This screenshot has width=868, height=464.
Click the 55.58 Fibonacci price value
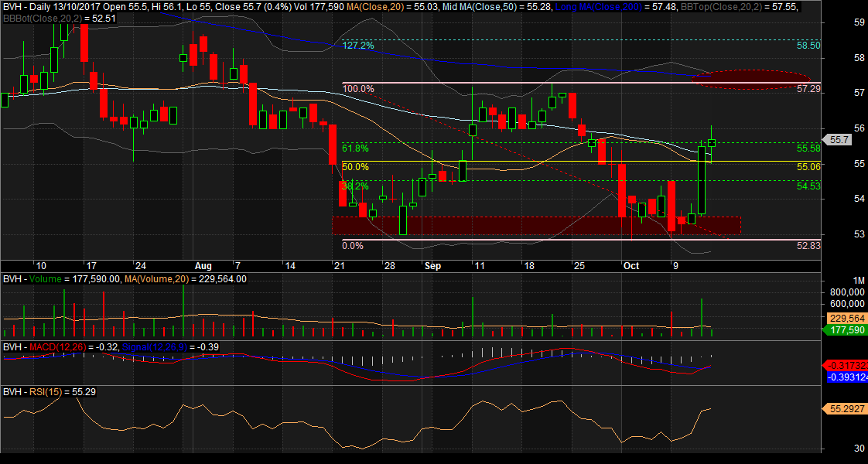[x=808, y=148]
